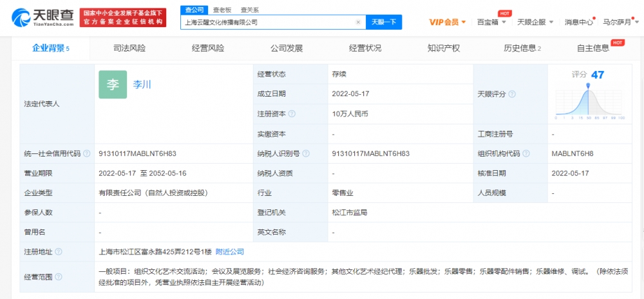Click the help icon beside 纳税人识别号
This screenshot has width=644, height=299.
(305, 154)
